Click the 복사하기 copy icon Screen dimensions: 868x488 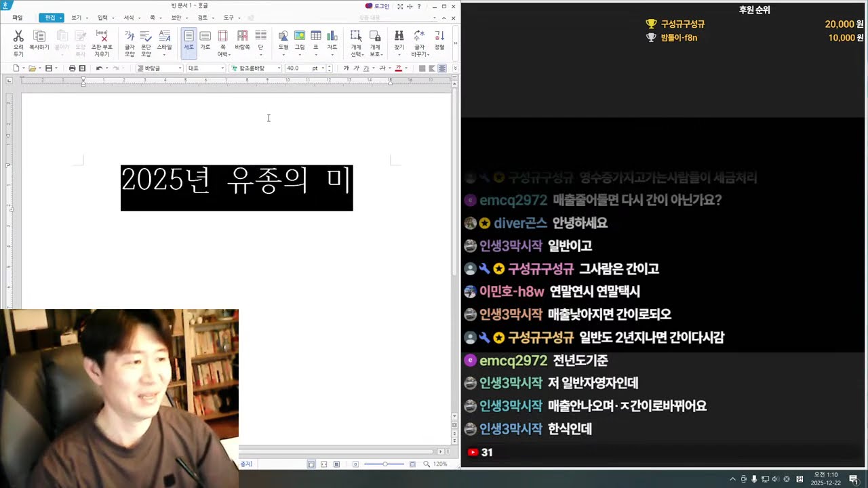point(39,36)
